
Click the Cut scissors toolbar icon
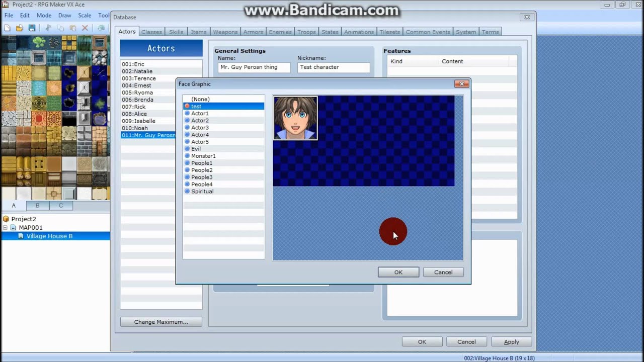click(48, 28)
